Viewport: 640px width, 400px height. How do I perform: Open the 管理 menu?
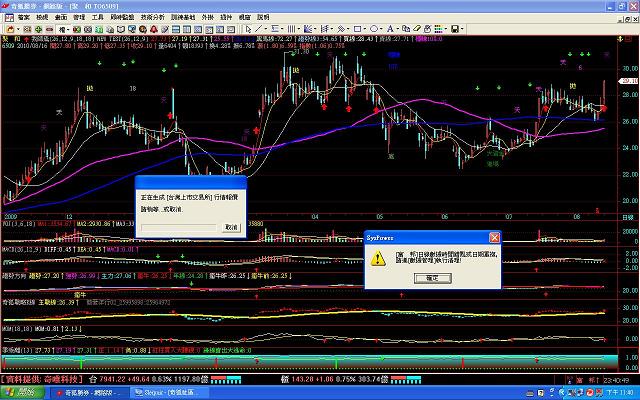tap(79, 18)
